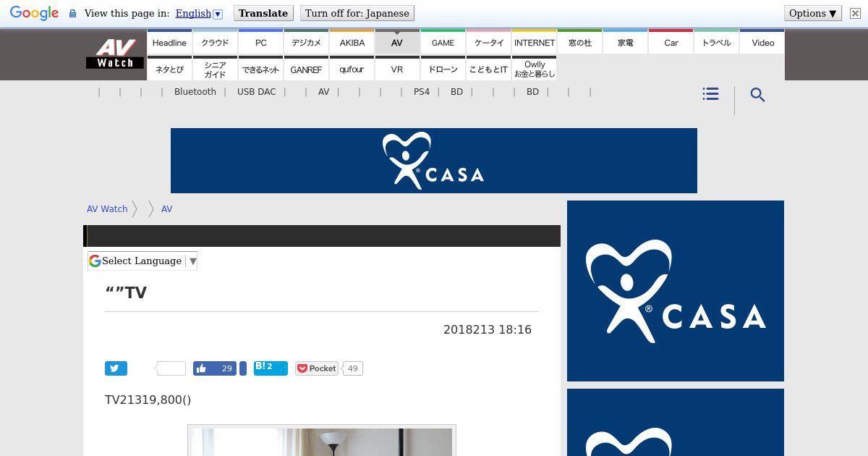The image size is (868, 456).
Task: Open the クラウド tab
Action: [215, 43]
